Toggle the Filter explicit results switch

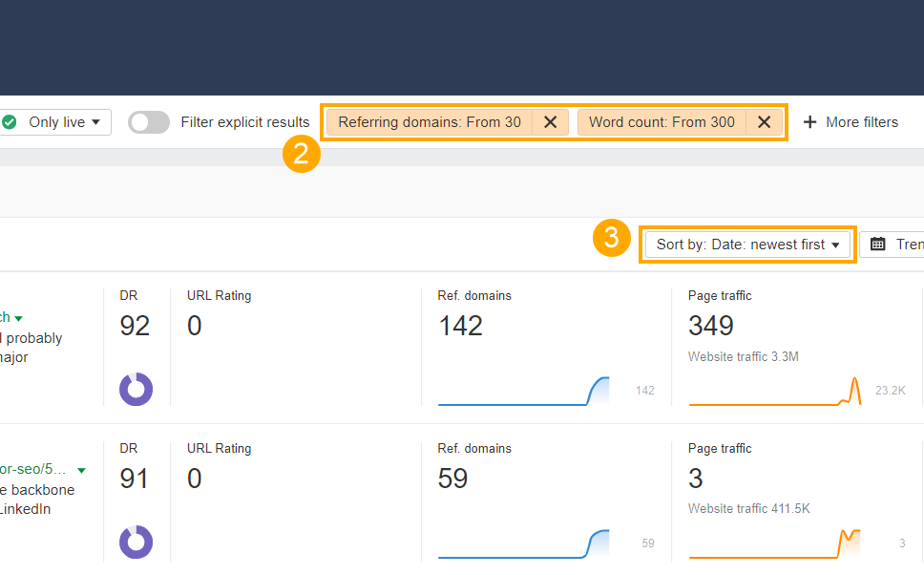pos(148,122)
